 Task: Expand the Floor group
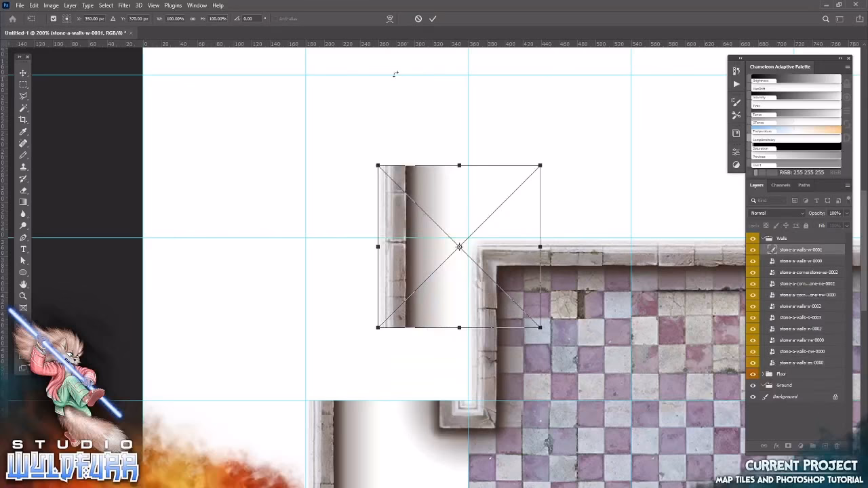[x=762, y=373]
